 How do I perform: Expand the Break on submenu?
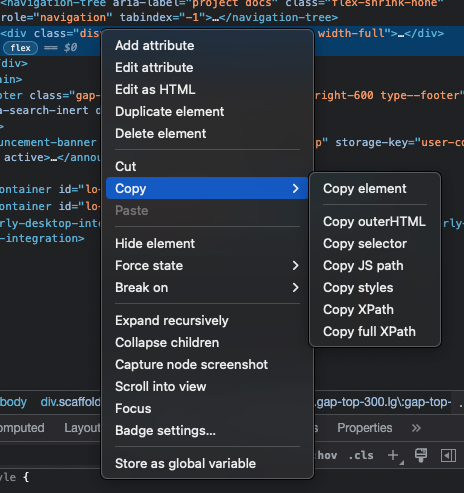tap(207, 288)
